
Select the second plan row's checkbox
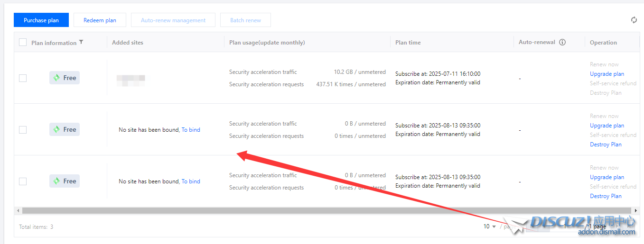pos(23,130)
